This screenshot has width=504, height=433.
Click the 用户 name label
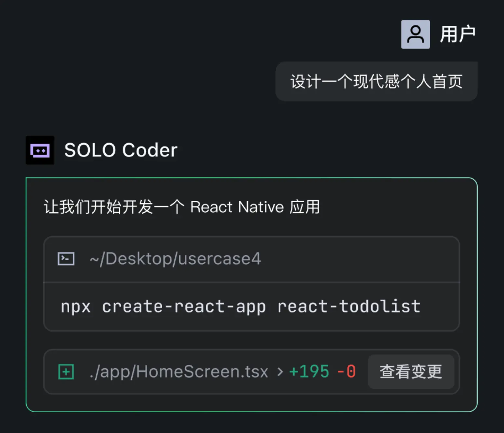pos(458,34)
